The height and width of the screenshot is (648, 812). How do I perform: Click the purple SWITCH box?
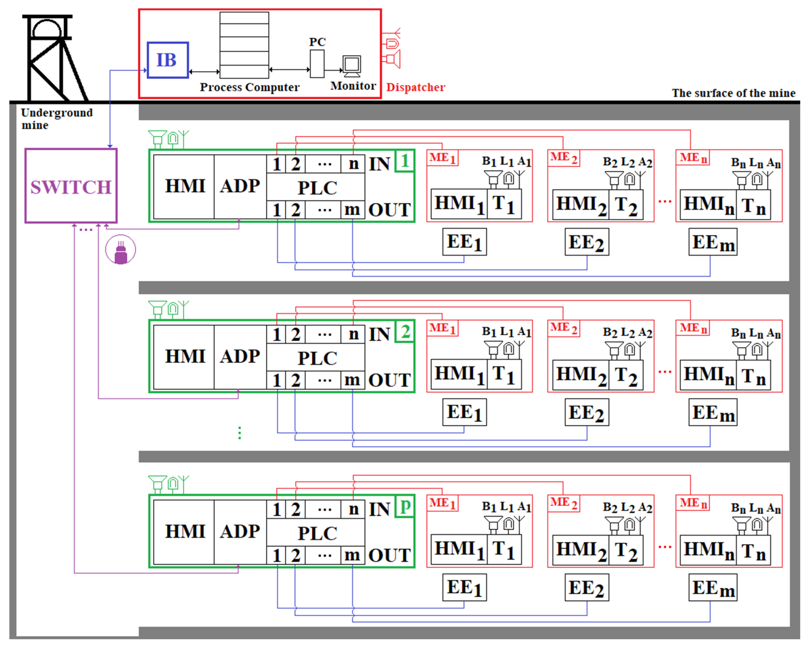(x=71, y=186)
